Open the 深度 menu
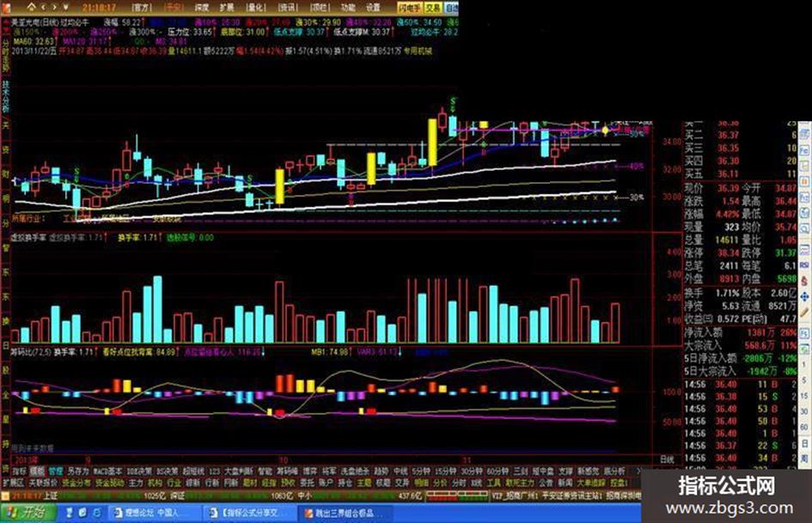The height and width of the screenshot is (523, 812). point(201,7)
